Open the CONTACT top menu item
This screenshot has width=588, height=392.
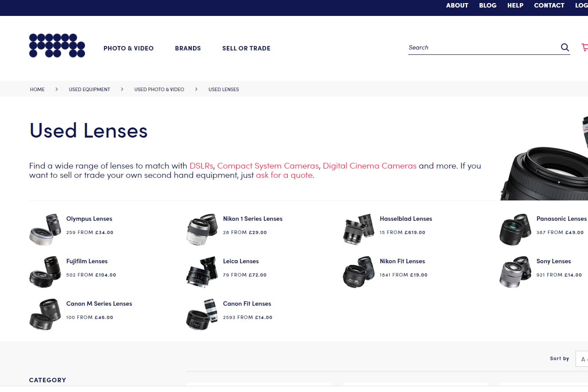pos(549,5)
